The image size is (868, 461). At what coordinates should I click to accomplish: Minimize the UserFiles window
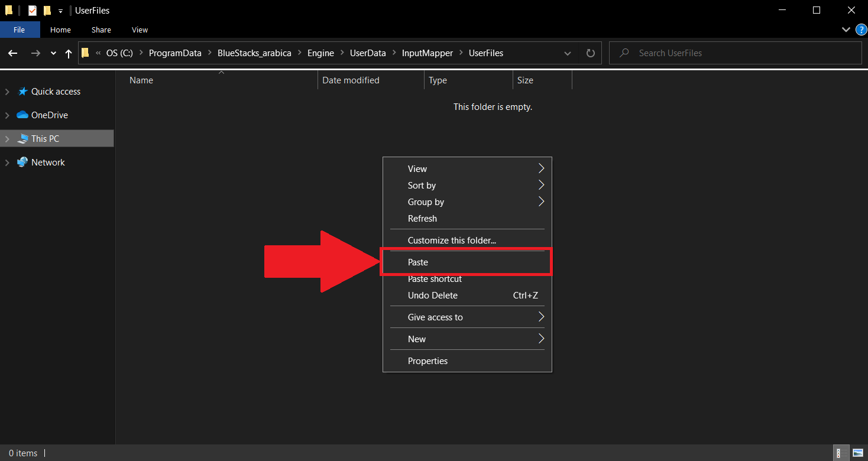coord(782,10)
